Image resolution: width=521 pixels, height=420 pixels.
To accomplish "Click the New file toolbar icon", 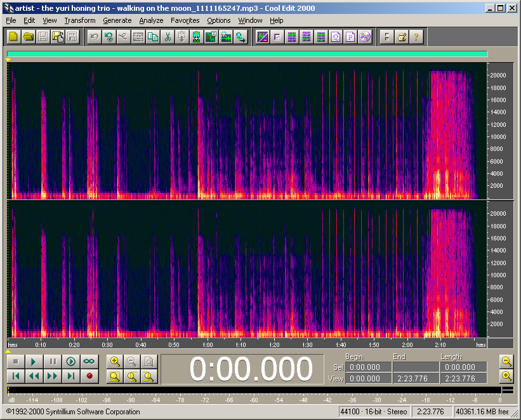I will click(14, 37).
